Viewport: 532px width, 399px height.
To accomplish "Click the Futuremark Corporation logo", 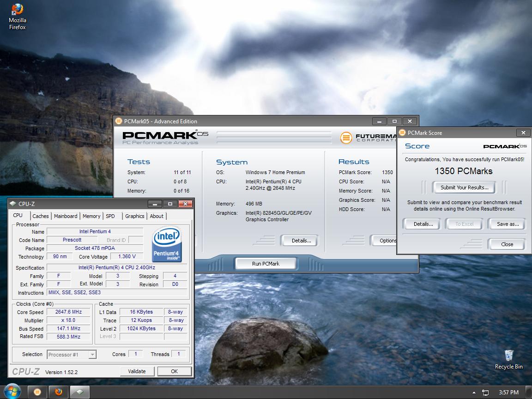I will coord(368,138).
